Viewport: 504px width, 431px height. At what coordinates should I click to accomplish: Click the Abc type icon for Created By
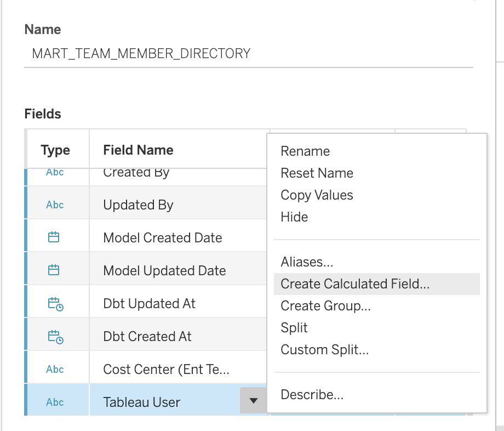[x=55, y=173]
